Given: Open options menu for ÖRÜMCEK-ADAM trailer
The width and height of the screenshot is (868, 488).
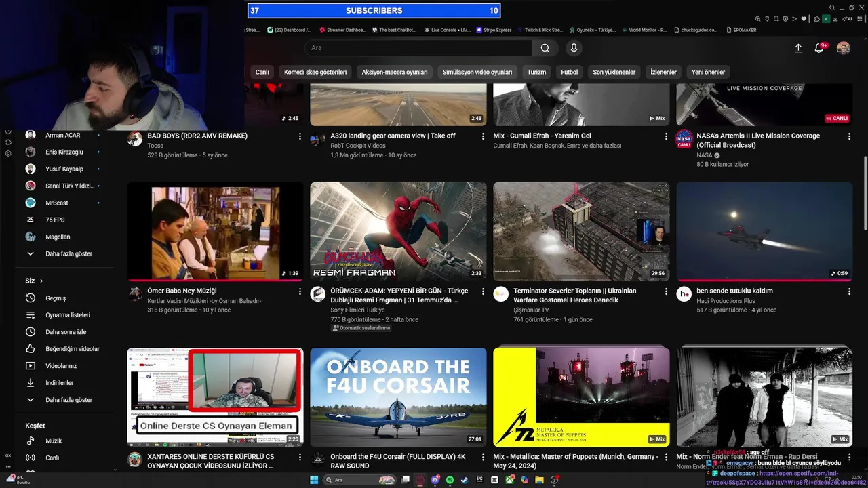Looking at the screenshot, I should [x=483, y=291].
